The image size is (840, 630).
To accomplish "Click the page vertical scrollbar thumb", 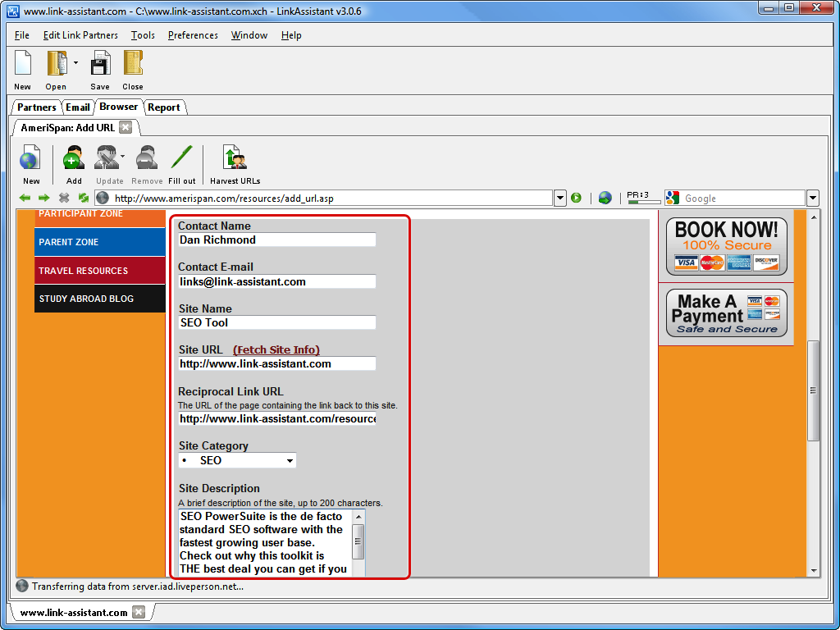I will click(814, 390).
